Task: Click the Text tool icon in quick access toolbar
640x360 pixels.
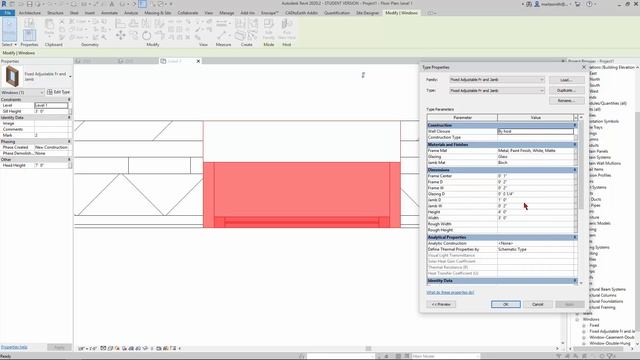Action: click(112, 4)
